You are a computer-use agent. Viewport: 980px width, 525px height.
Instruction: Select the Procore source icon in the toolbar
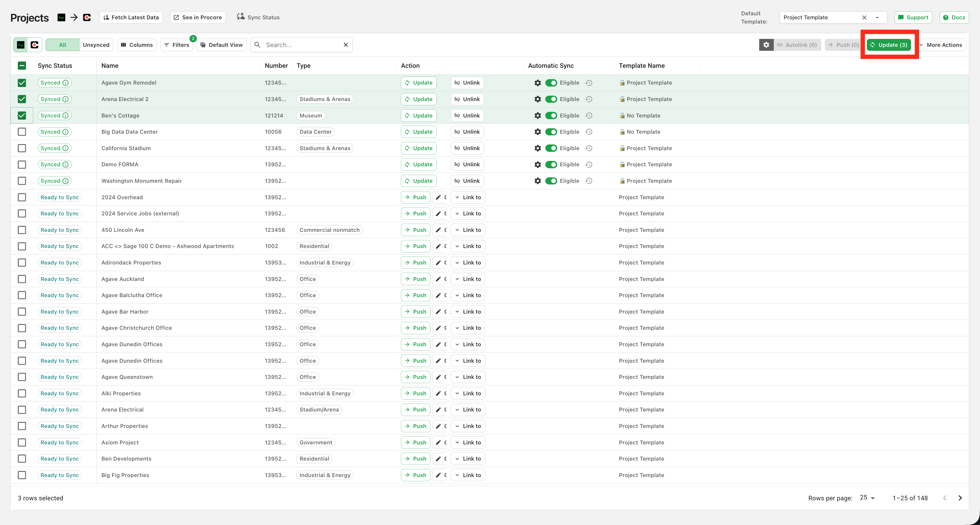tap(35, 45)
